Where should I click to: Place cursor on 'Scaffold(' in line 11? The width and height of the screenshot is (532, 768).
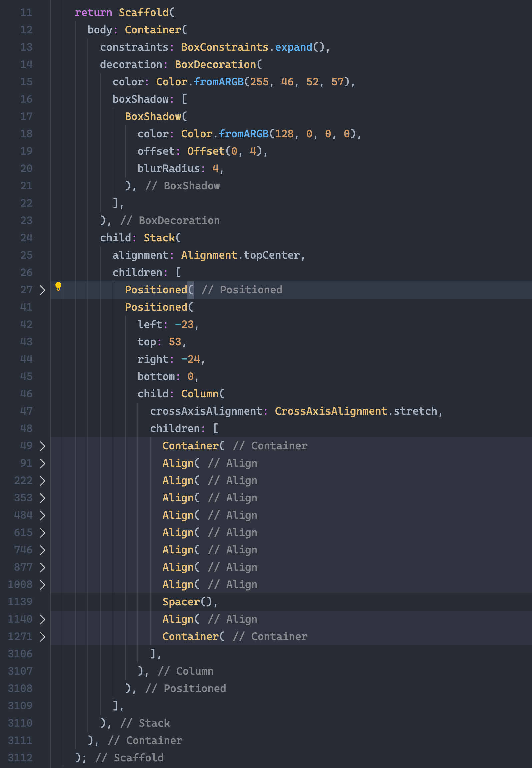[147, 13]
